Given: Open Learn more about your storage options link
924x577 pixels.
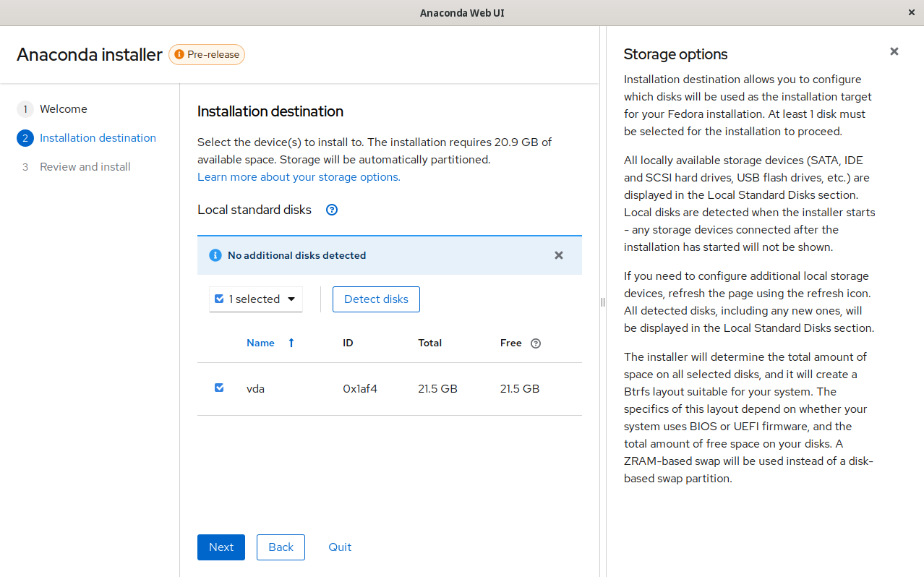Looking at the screenshot, I should point(299,177).
